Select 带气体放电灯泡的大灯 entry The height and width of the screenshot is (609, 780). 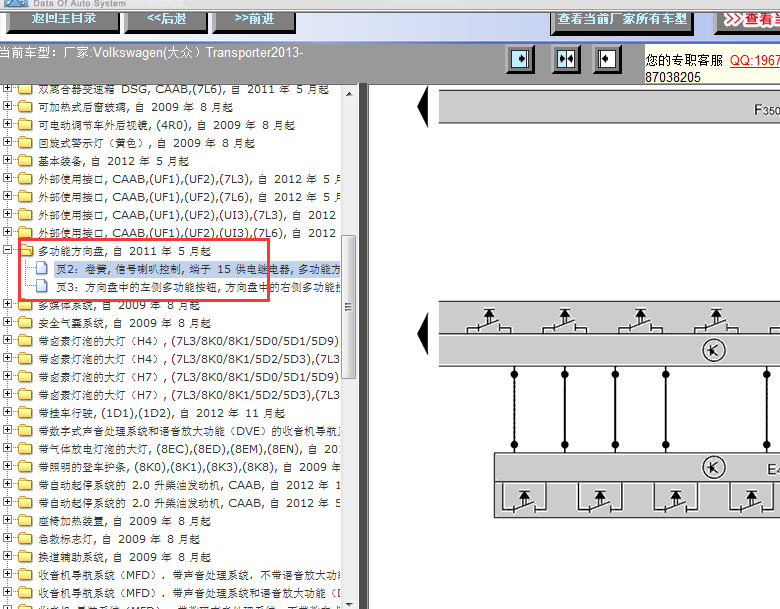pos(189,449)
